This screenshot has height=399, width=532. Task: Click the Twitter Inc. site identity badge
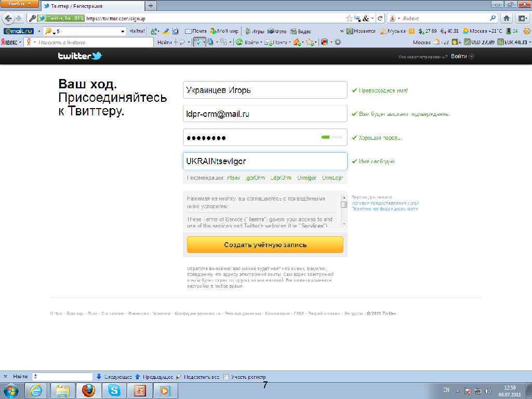coord(61,18)
